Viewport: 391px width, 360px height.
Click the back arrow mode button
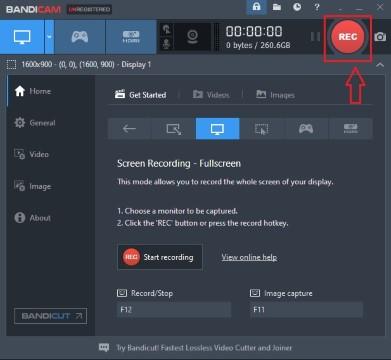point(129,129)
